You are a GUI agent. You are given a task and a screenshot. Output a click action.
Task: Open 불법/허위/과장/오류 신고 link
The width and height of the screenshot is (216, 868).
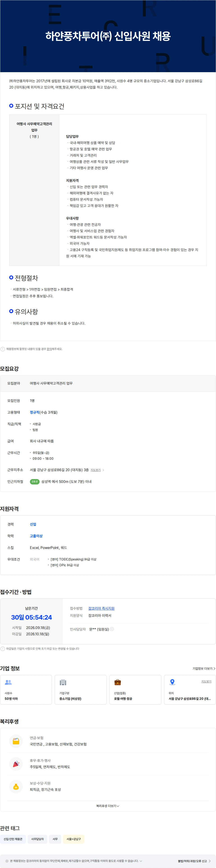[x=194, y=861]
